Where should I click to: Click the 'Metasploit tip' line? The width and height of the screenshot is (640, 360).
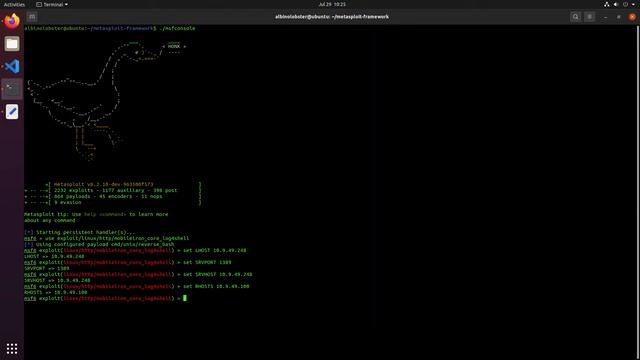click(x=96, y=214)
